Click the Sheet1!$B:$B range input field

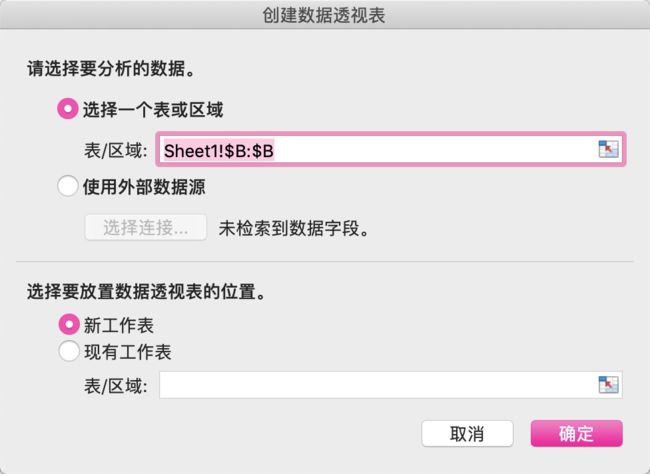click(390, 150)
